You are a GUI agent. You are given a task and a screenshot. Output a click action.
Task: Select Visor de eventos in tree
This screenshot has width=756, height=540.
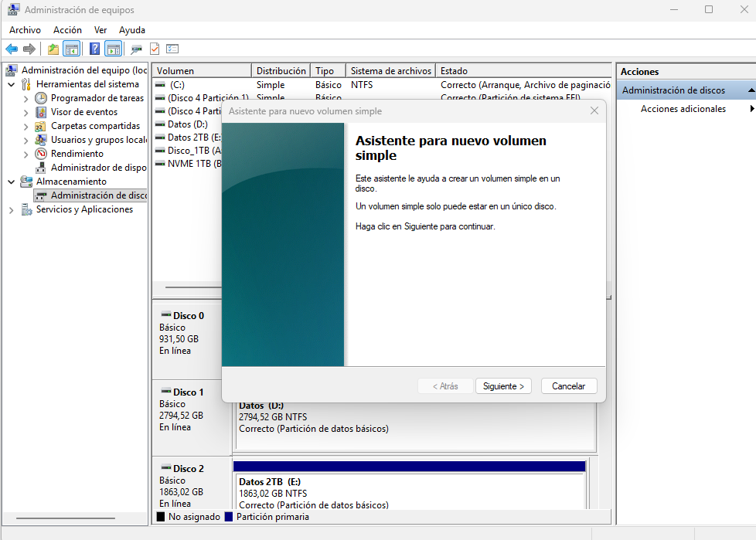[x=84, y=112]
